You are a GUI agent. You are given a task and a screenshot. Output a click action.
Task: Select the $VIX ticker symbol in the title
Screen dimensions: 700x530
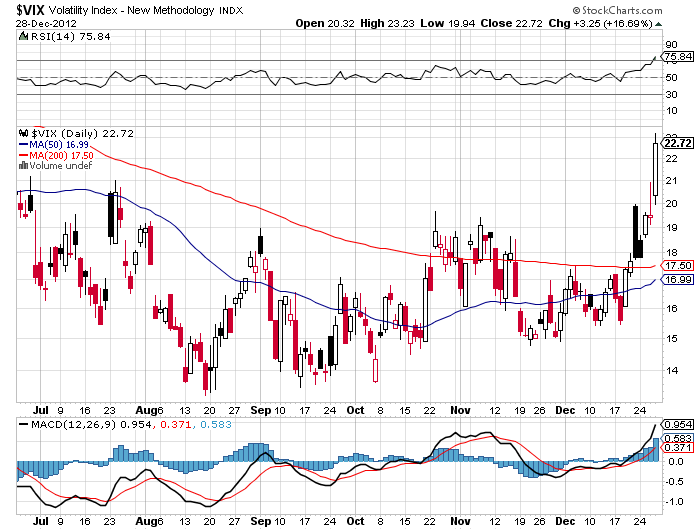tap(31, 10)
